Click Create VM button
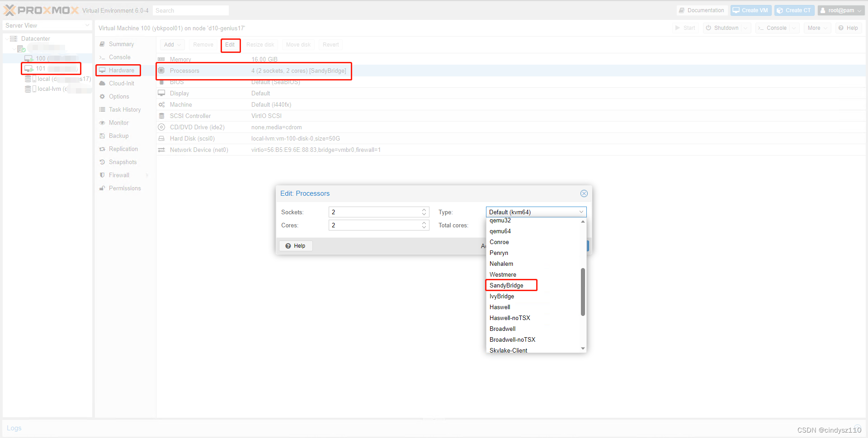This screenshot has width=868, height=438. pos(750,10)
